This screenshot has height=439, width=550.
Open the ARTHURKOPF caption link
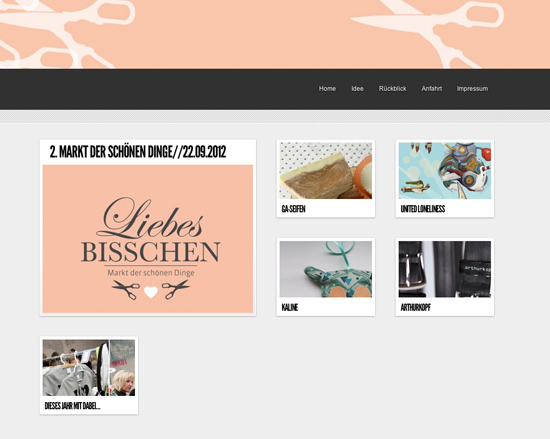(415, 308)
